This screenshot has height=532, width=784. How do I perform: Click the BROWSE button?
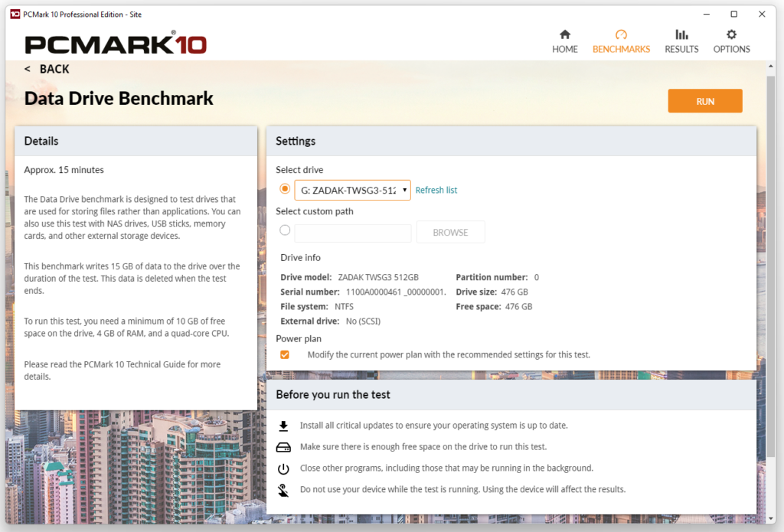450,233
